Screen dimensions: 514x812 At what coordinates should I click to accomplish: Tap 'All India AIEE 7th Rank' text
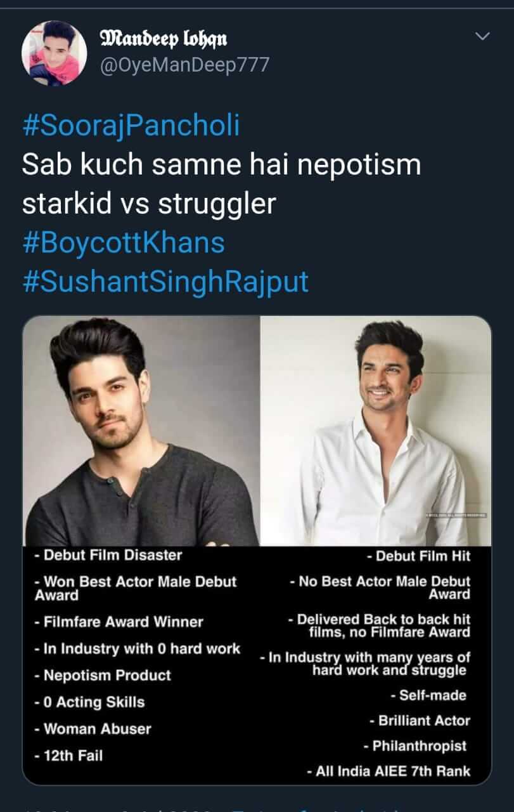[389, 771]
